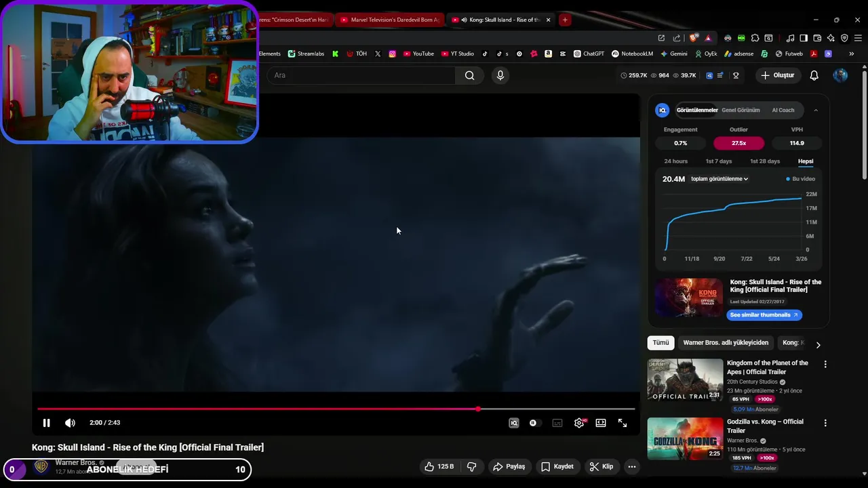This screenshot has width=868, height=488.
Task: Start voice search with microphone icon
Action: pos(500,75)
